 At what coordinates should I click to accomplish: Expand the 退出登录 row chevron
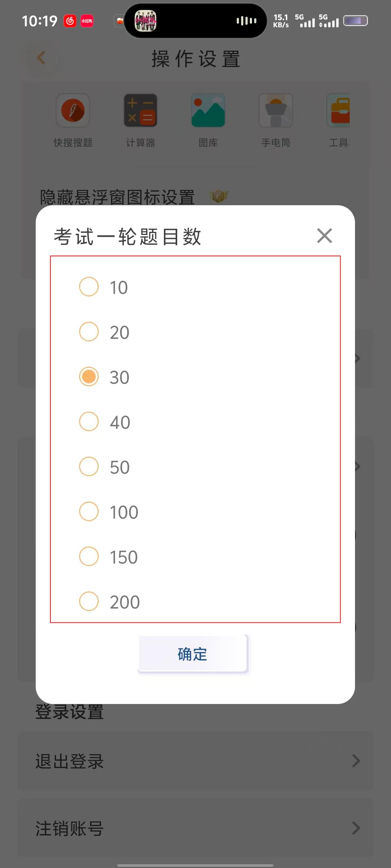pos(356,761)
